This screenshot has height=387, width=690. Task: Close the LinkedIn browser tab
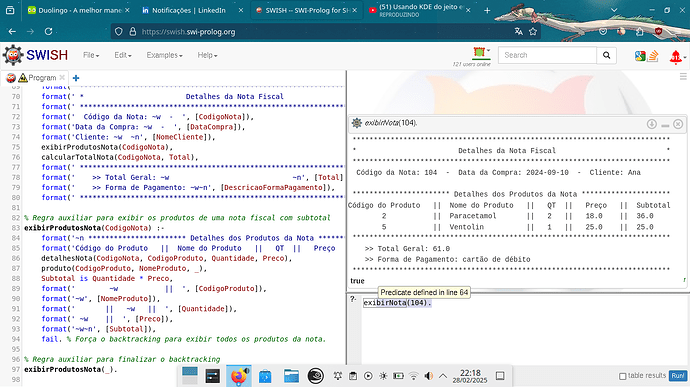pyautogui.click(x=241, y=10)
